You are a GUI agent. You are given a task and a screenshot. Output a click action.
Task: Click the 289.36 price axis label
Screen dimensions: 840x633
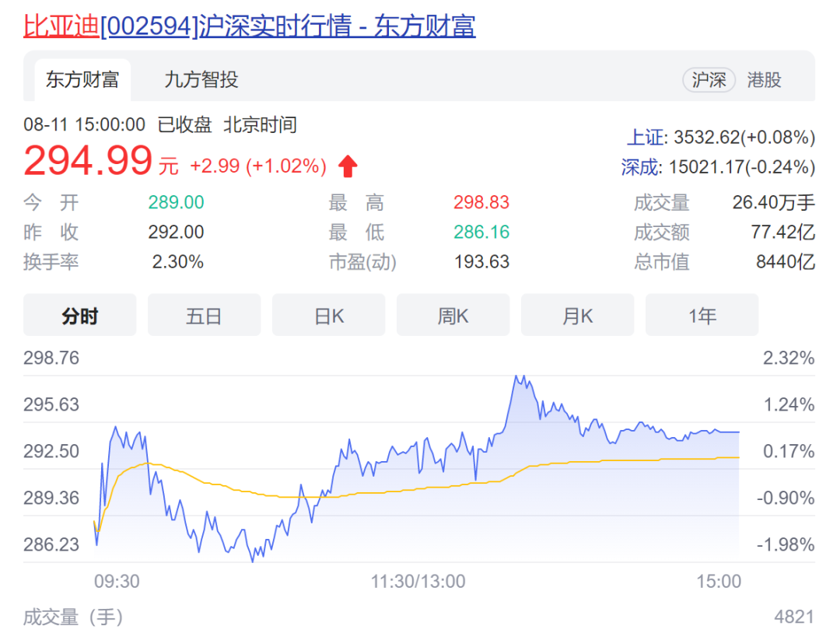pos(51,498)
